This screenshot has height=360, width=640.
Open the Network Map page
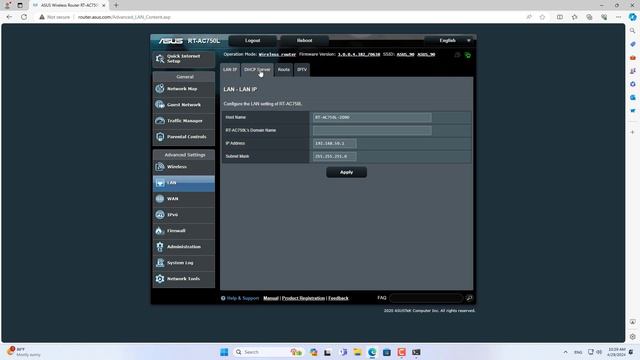click(184, 89)
